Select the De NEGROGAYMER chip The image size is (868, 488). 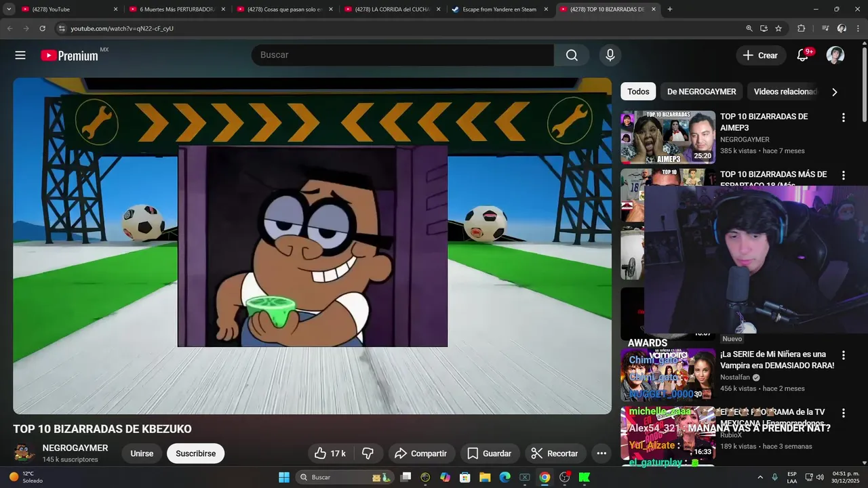click(701, 91)
